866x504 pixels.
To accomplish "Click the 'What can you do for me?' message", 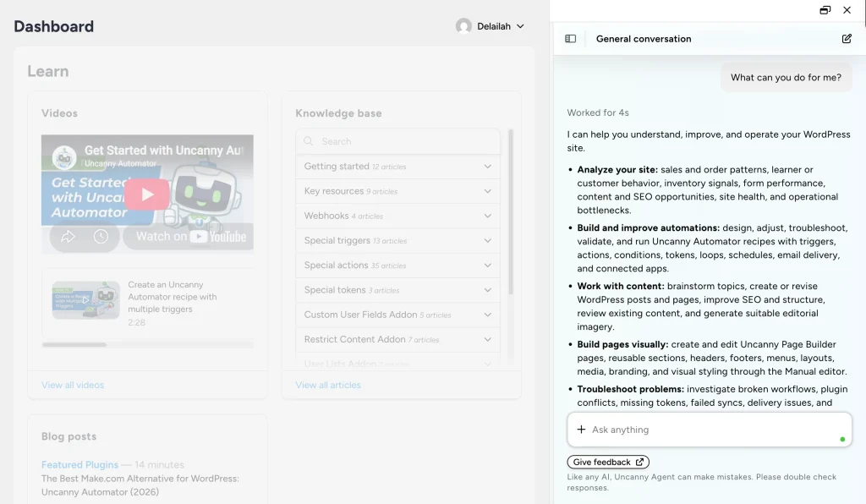I will click(786, 77).
